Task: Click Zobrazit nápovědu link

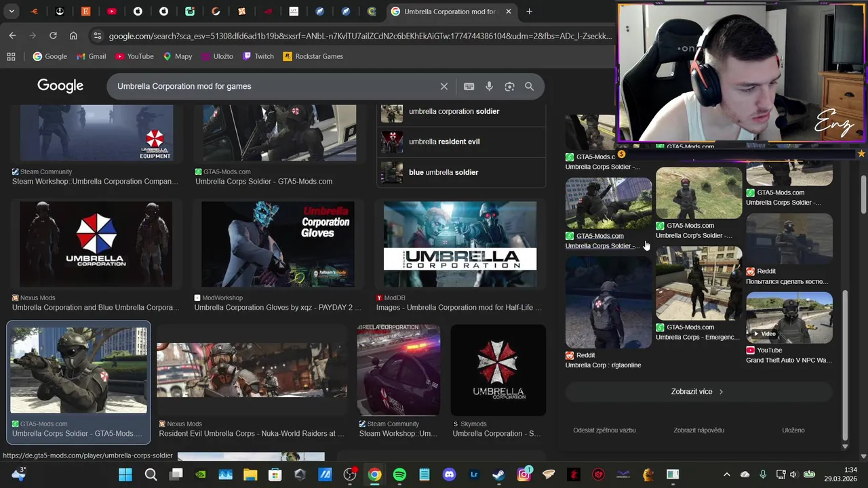Action: tap(698, 430)
